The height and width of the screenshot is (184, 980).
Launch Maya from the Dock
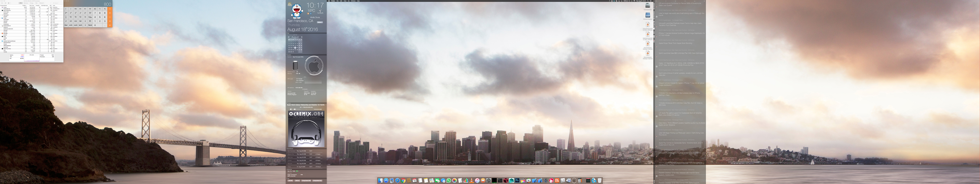[512, 181]
